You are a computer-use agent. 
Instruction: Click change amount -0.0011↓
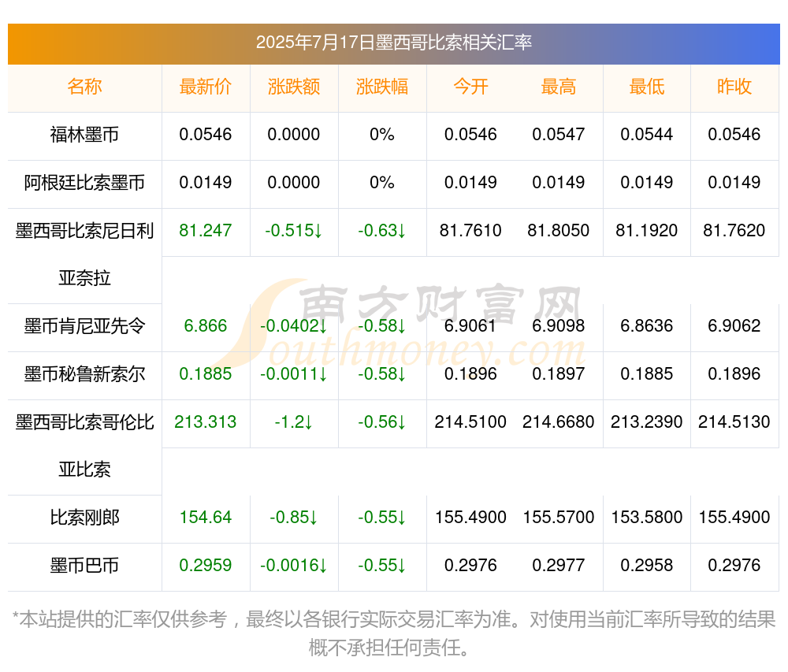pyautogui.click(x=293, y=374)
